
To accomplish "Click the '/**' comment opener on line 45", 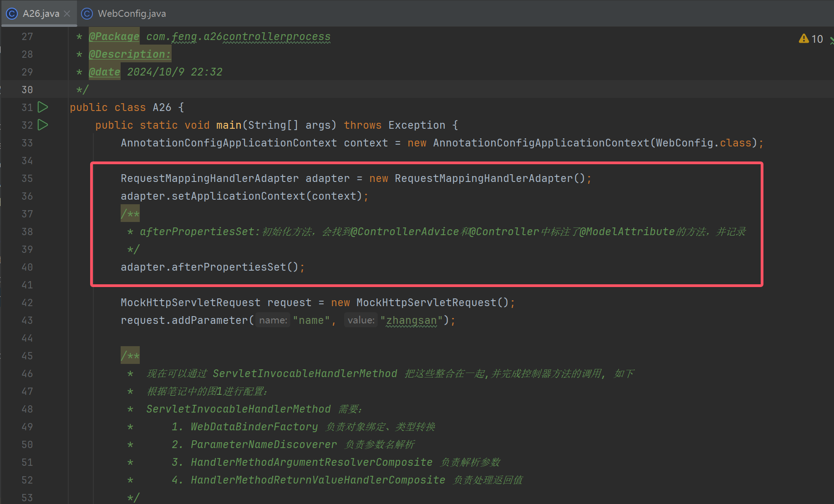I will pos(130,356).
